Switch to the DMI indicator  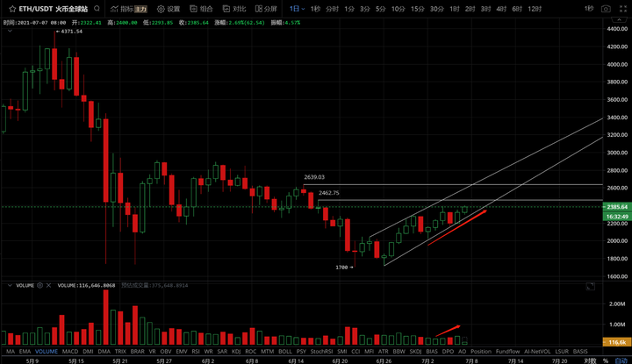[88, 351]
